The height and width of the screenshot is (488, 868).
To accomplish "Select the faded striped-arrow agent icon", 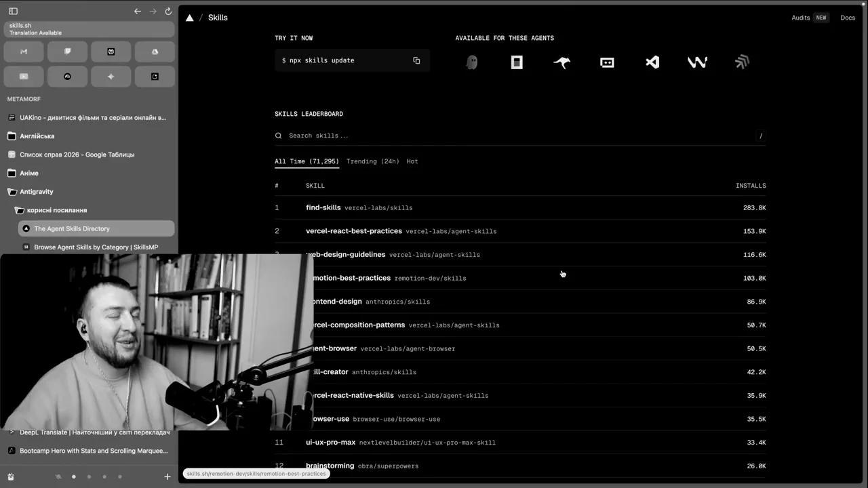I will pyautogui.click(x=742, y=62).
